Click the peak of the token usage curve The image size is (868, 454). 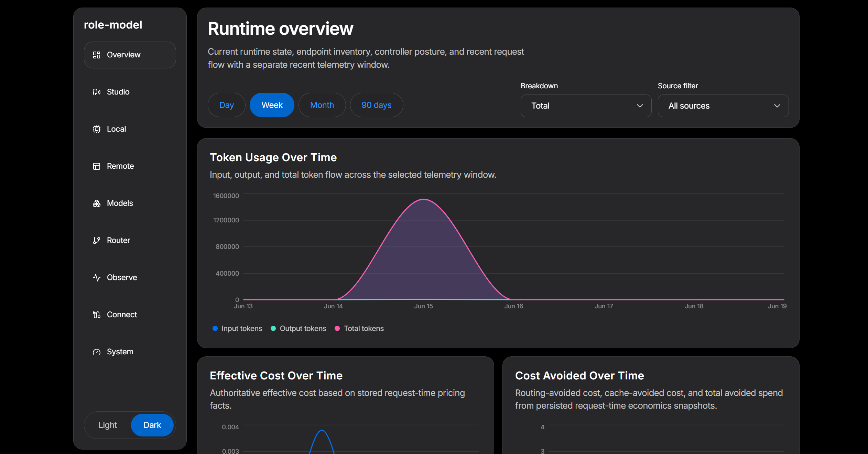424,199
